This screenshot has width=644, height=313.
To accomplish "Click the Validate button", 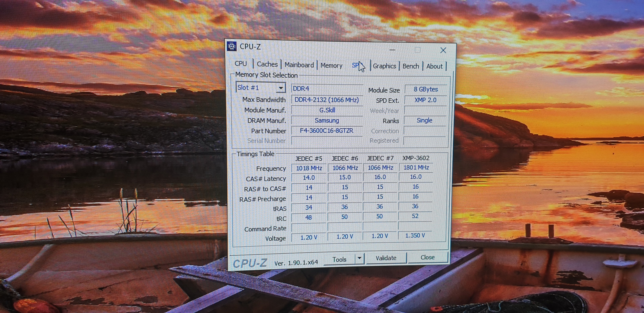I will 386,258.
